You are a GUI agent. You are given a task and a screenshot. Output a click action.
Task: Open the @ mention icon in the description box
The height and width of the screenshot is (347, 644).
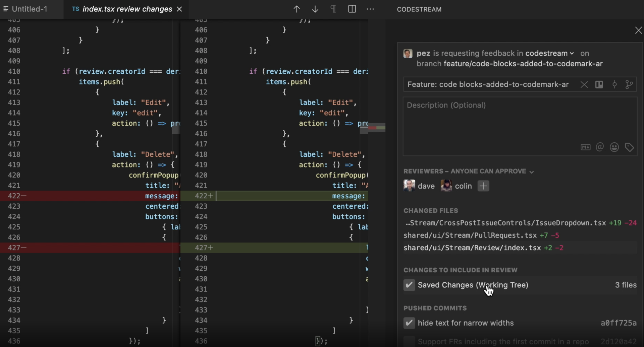pos(600,147)
